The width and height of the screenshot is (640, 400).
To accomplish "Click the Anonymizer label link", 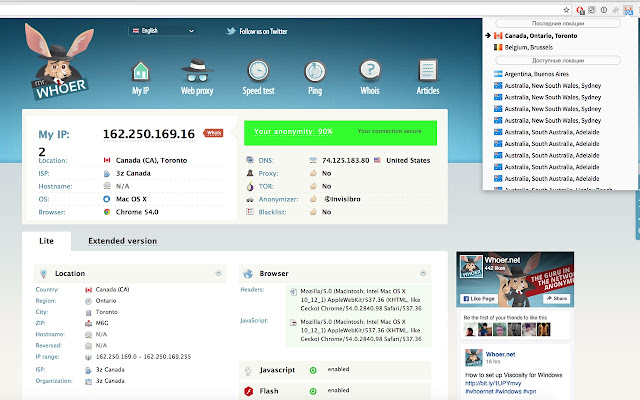I will pos(278,199).
